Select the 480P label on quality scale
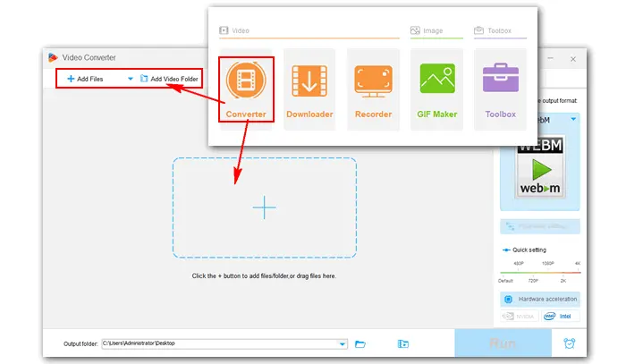 (518, 264)
